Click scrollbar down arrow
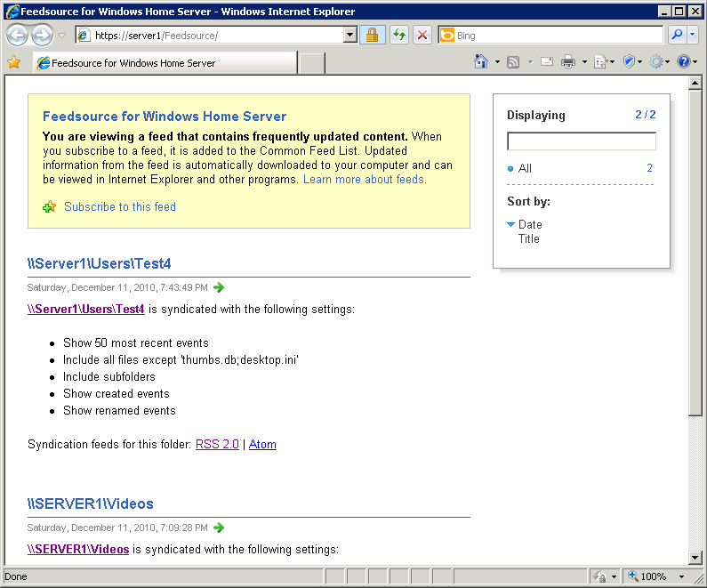Screen dimensions: 707x588 (695, 558)
